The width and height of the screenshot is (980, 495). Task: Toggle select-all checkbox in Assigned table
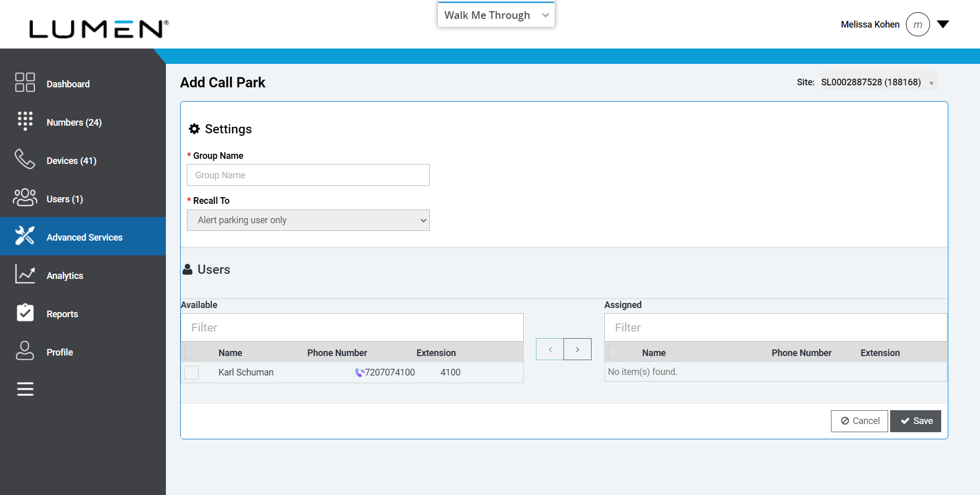(x=615, y=352)
